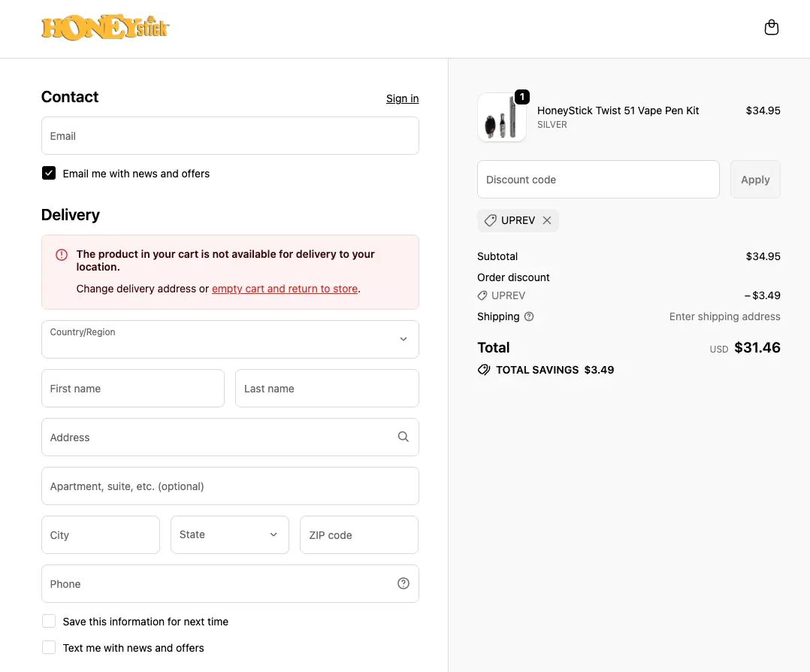810x672 pixels.
Task: Follow empty cart and return to store link
Action: tap(285, 289)
